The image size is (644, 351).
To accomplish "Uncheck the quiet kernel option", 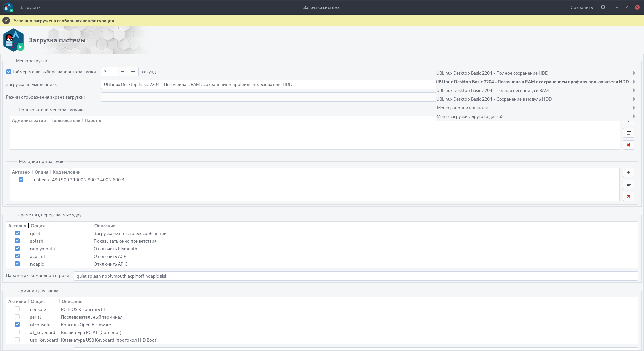I will click(x=17, y=233).
